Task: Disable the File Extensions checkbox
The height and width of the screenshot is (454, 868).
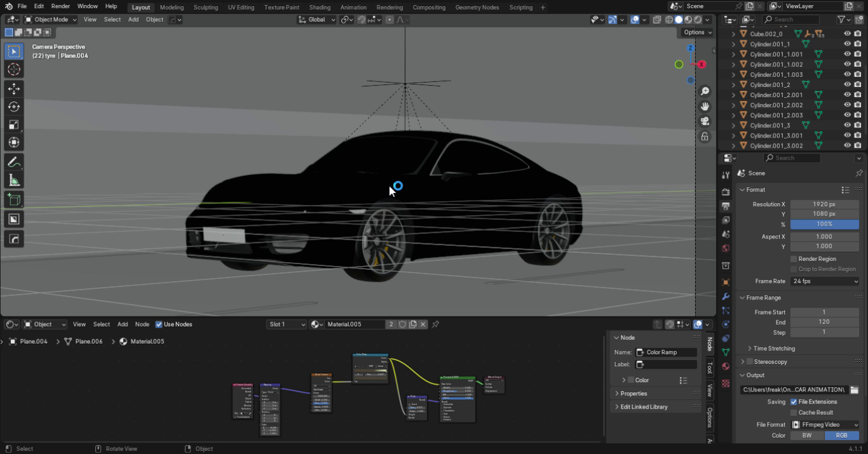Action: (794, 402)
